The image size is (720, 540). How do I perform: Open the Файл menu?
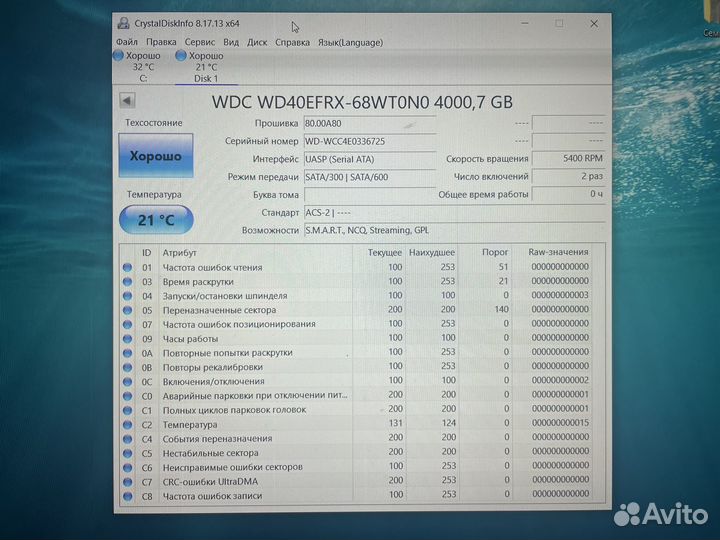pyautogui.click(x=127, y=42)
